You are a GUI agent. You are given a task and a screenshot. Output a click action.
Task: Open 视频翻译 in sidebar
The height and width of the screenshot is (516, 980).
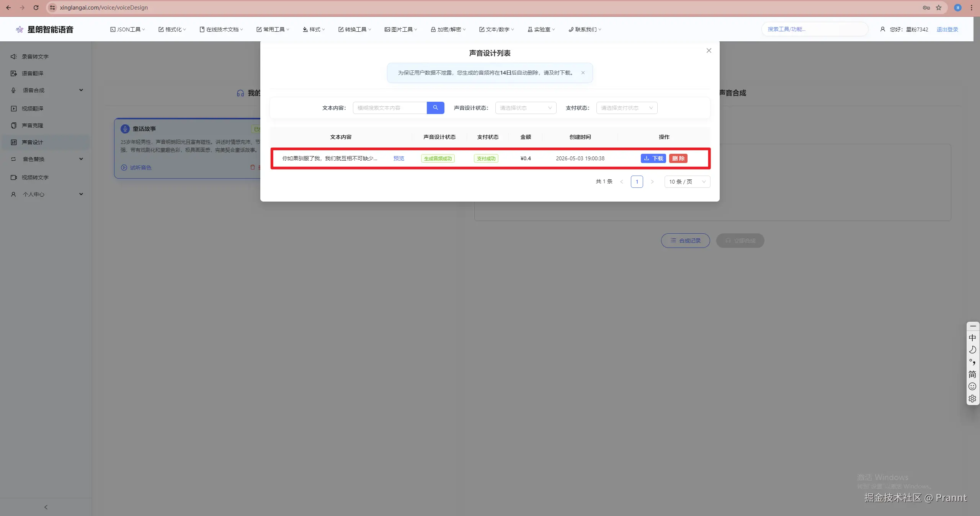point(46,109)
